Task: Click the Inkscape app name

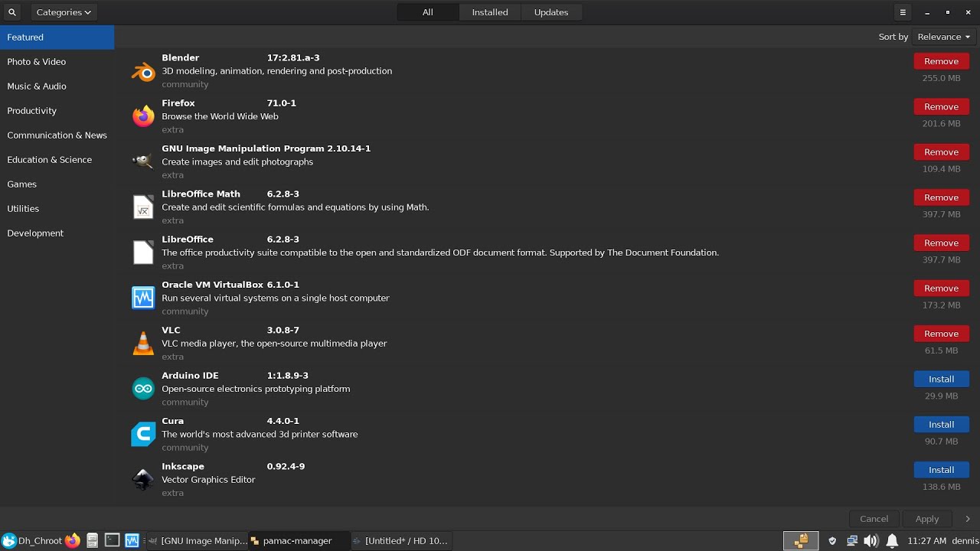Action: point(183,466)
